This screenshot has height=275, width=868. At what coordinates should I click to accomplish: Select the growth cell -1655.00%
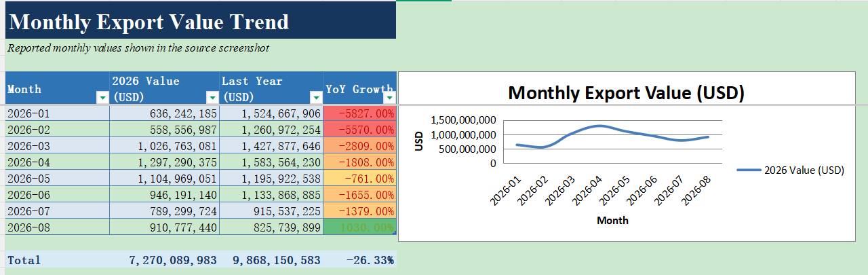coord(360,195)
